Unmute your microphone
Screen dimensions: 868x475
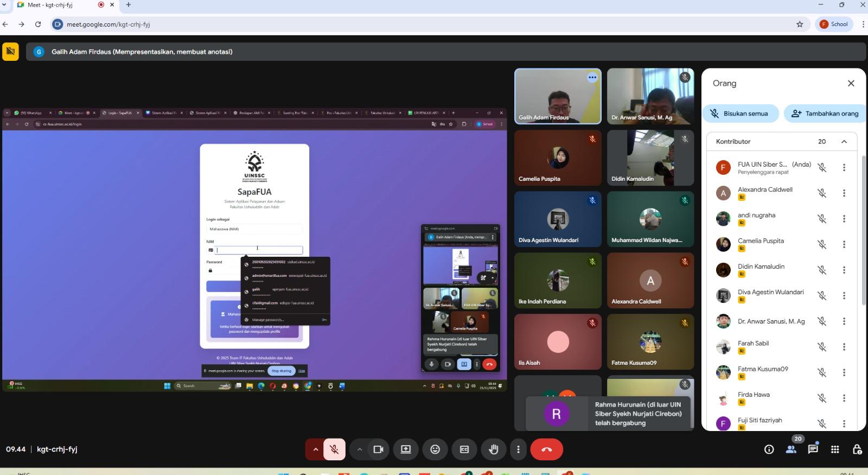pyautogui.click(x=335, y=449)
